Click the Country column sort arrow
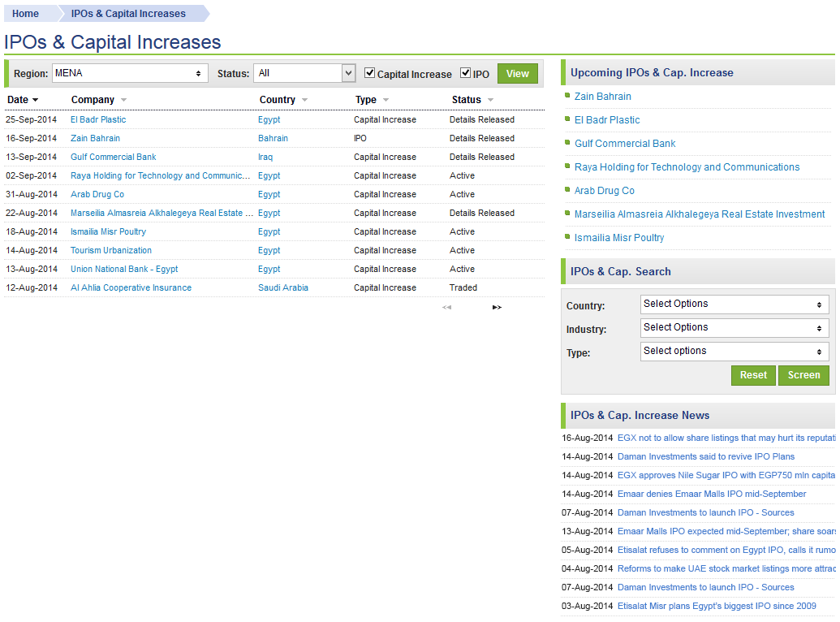 [x=305, y=100]
